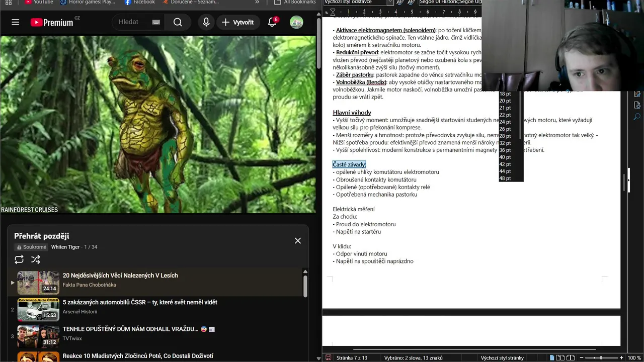
Task: Click TVTwixx channel name
Action: [72, 338]
